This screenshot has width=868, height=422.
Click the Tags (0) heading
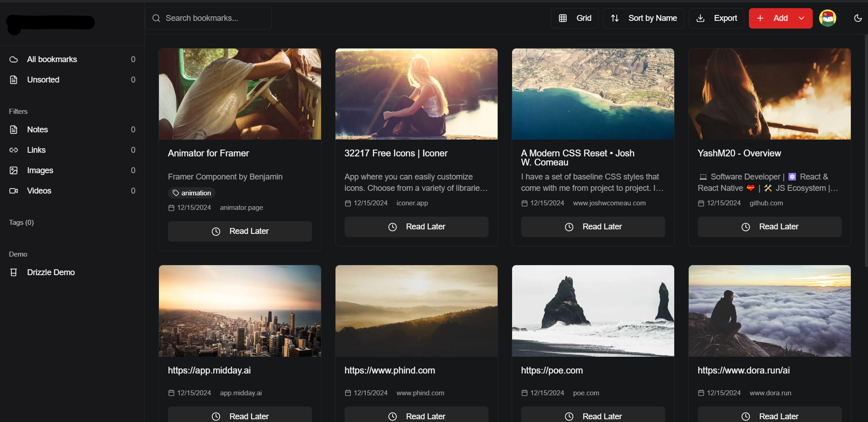(x=21, y=223)
